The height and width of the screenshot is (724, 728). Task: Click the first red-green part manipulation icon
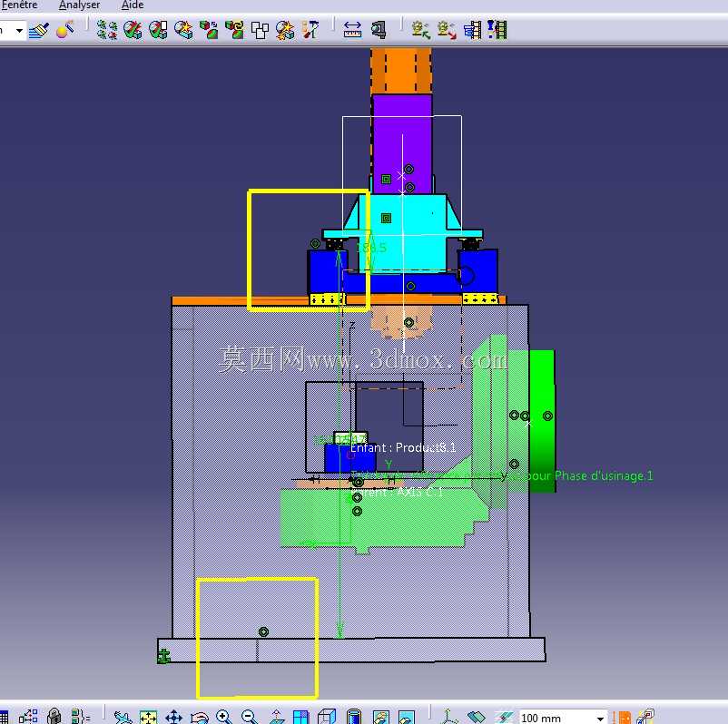point(133,30)
